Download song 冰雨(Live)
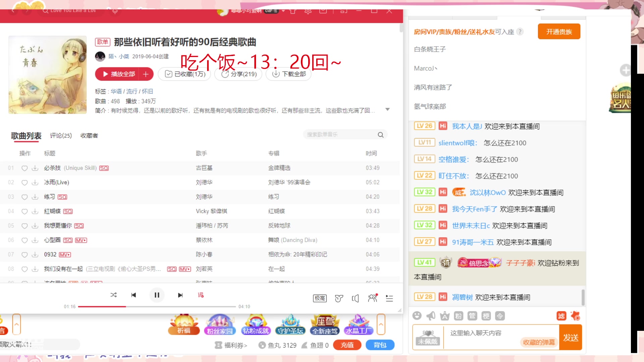 [x=35, y=182]
